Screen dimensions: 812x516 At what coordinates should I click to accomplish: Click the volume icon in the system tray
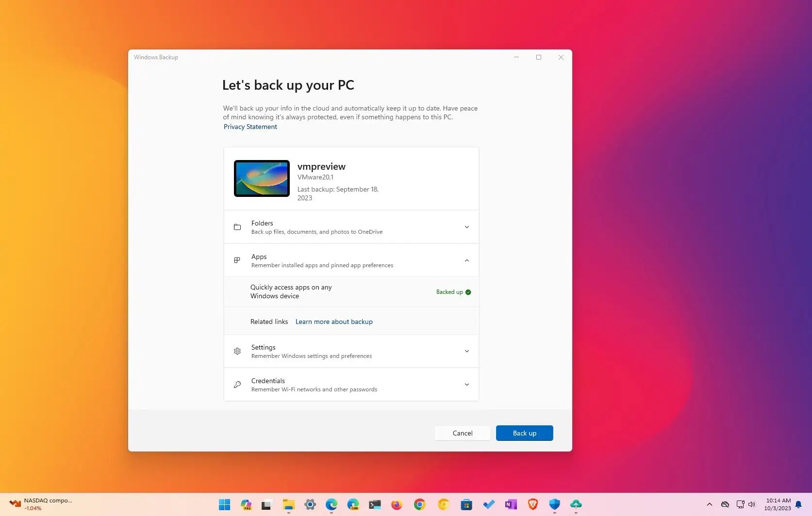(752, 504)
